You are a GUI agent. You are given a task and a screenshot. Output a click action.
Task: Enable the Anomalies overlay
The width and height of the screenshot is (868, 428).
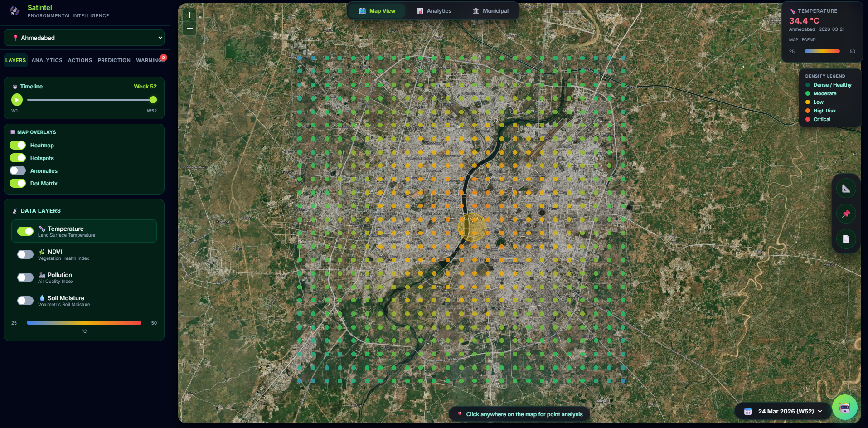coord(18,170)
